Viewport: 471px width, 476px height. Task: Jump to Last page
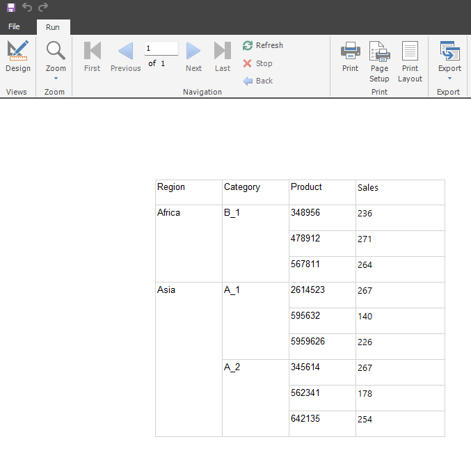223,56
